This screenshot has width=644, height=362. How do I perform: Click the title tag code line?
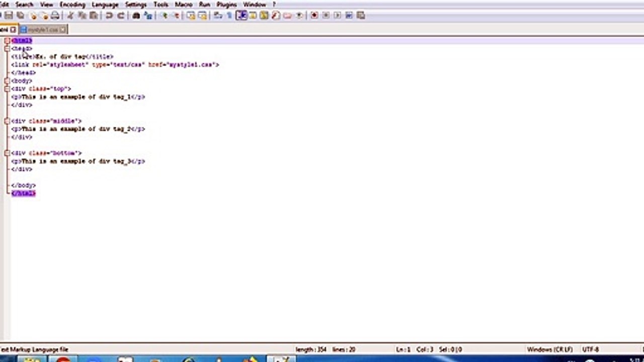(62, 57)
